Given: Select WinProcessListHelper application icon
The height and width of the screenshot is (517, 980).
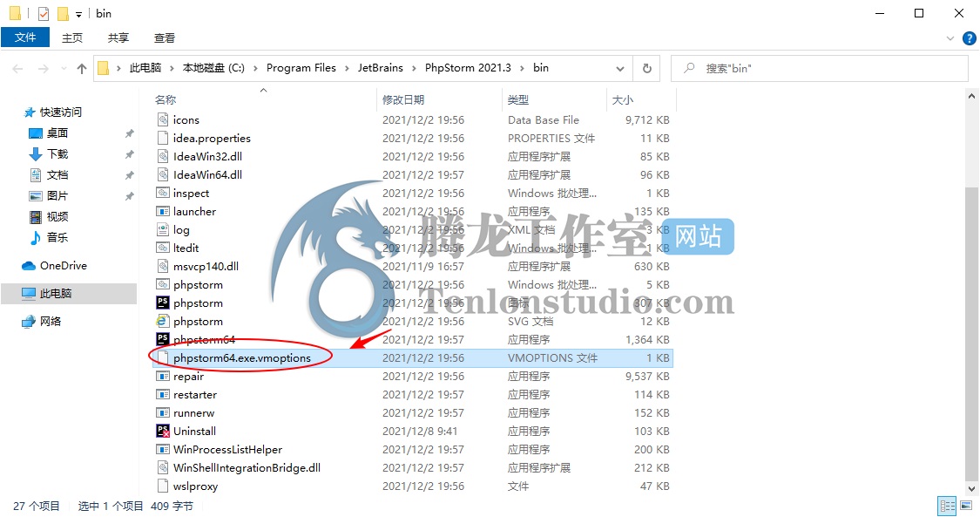Looking at the screenshot, I should (163, 450).
